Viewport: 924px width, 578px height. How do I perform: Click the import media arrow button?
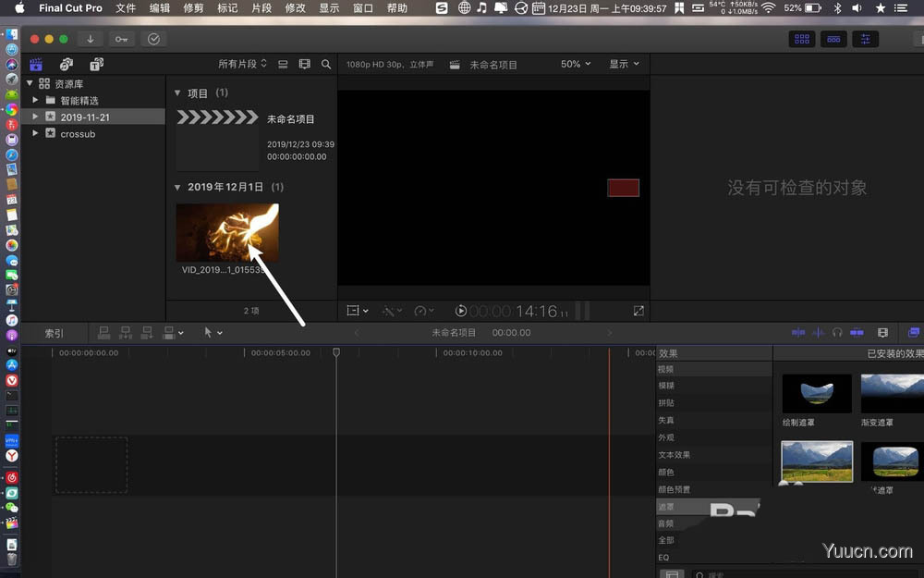(x=91, y=39)
